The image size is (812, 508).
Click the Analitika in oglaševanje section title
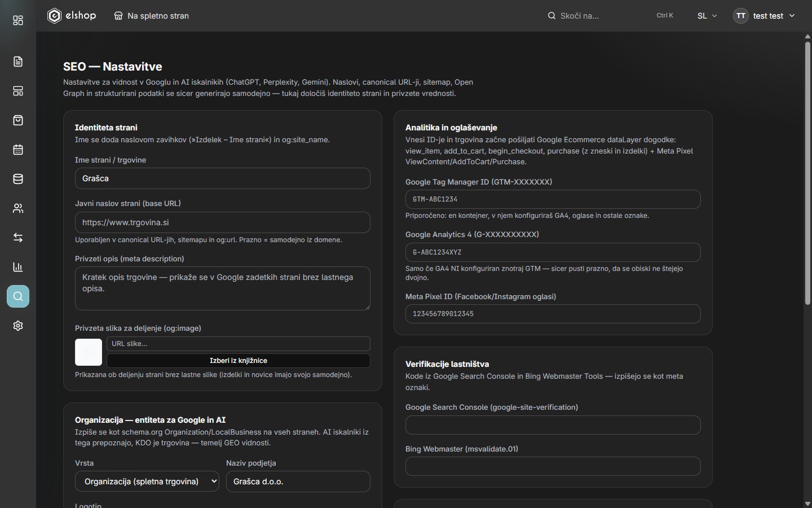pos(451,128)
